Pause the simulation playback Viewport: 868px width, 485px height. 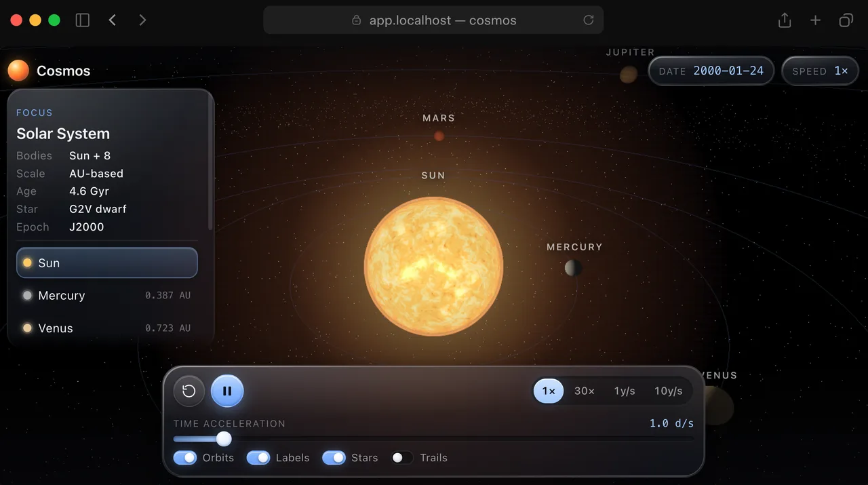coord(227,391)
